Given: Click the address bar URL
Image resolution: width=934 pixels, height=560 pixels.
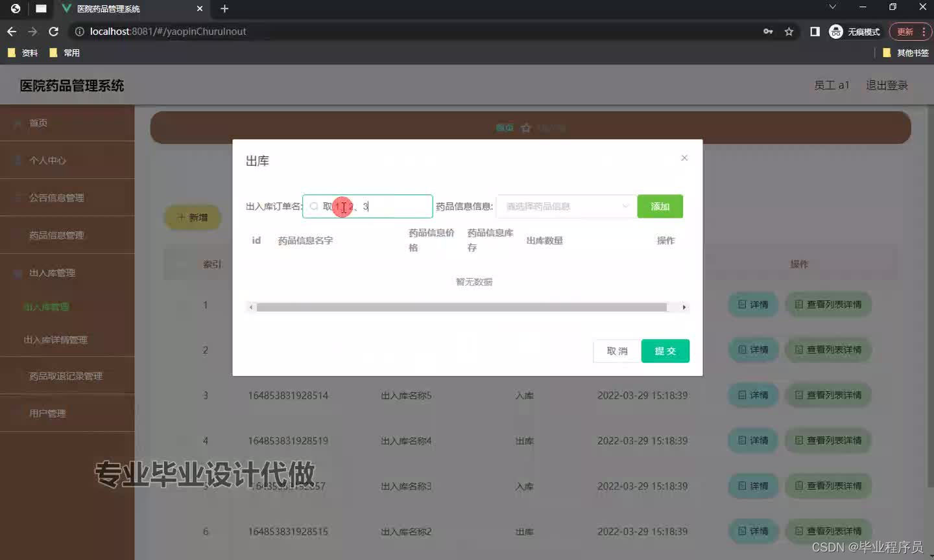Looking at the screenshot, I should [x=168, y=31].
